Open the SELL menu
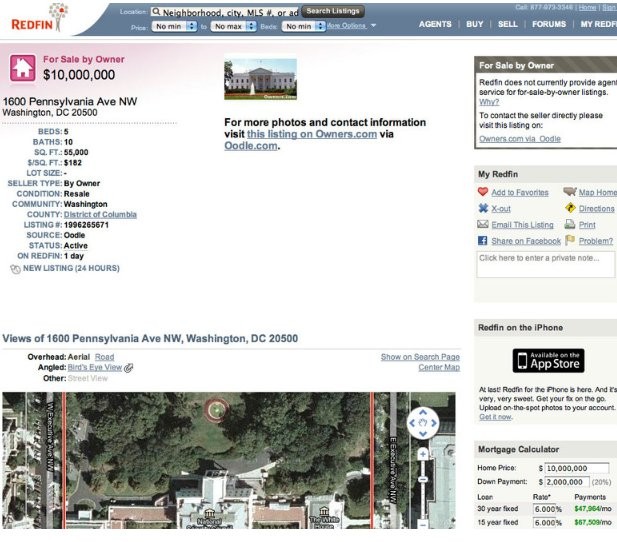Screen dimensions: 617x542 tap(508, 24)
